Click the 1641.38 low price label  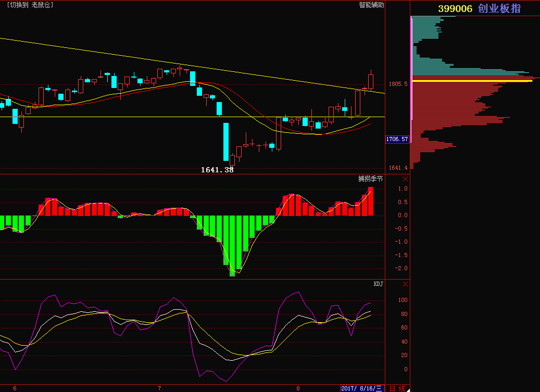pos(217,170)
